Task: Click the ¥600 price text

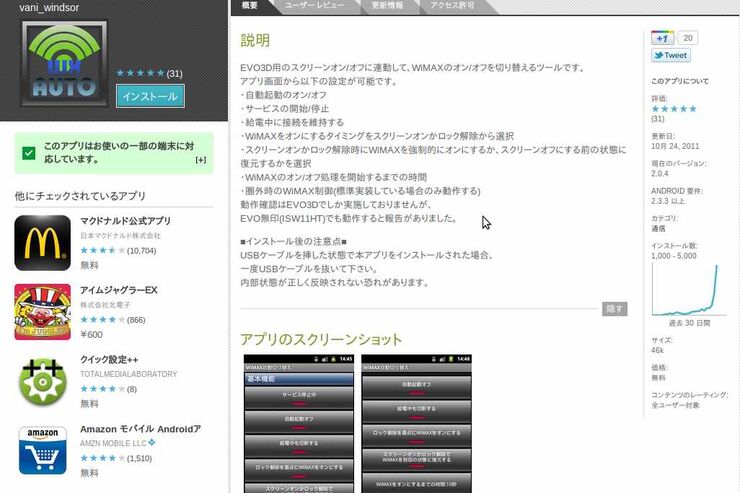Action: [x=92, y=334]
